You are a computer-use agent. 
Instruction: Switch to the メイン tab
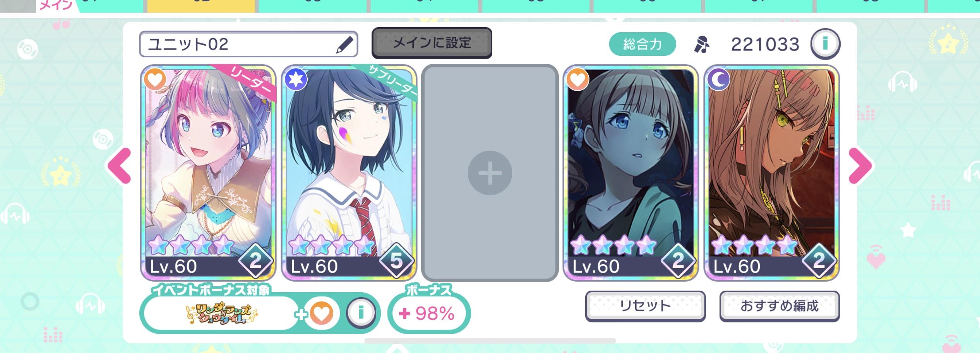(x=57, y=5)
